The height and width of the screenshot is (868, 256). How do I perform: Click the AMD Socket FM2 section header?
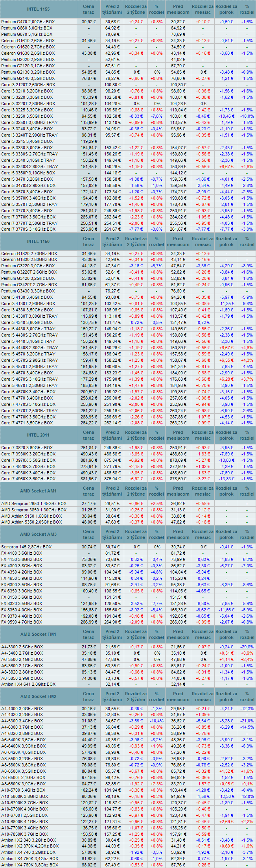(39, 696)
